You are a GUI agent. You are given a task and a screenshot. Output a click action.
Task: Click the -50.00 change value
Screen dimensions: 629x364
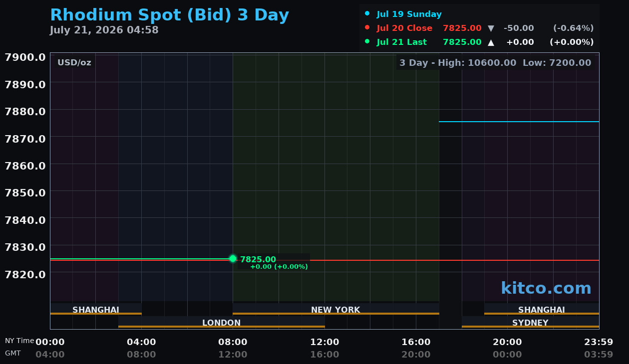(x=519, y=28)
